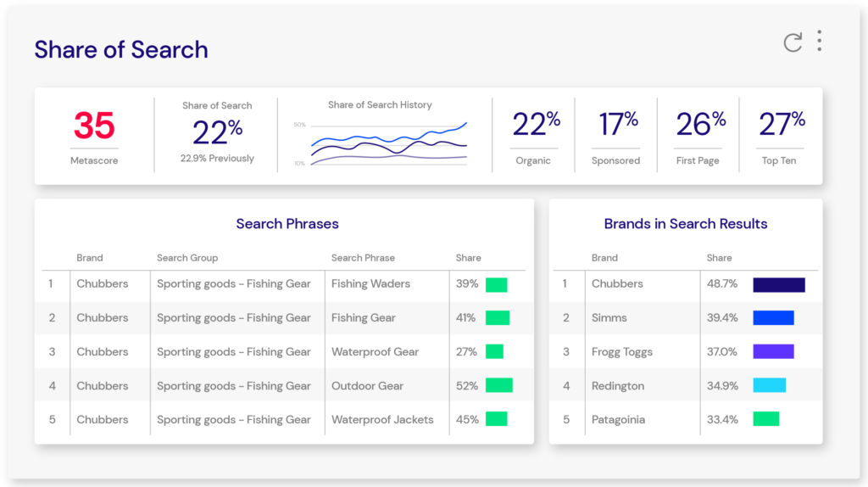This screenshot has width=868, height=487.
Task: Click the purple share bar for Frogg Toggs
Action: click(x=773, y=351)
